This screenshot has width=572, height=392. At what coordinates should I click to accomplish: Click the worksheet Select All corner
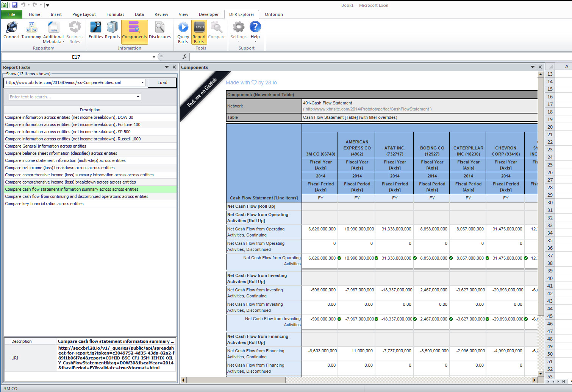pos(550,66)
